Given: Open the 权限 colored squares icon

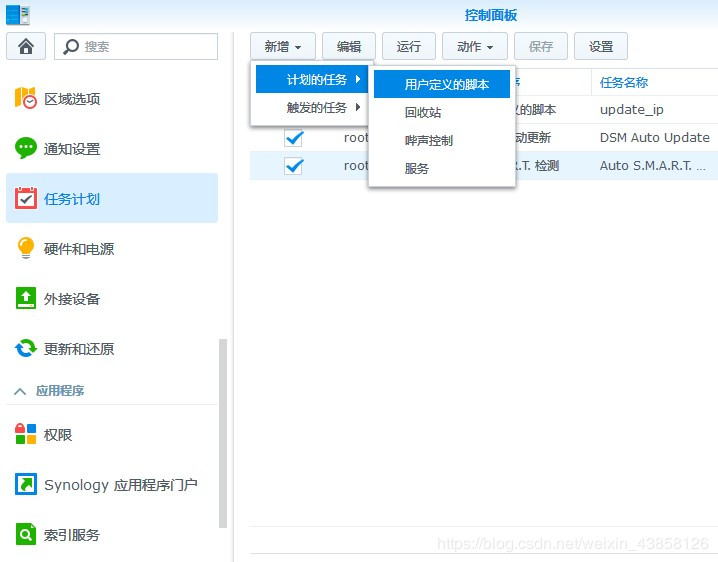Looking at the screenshot, I should coord(26,434).
